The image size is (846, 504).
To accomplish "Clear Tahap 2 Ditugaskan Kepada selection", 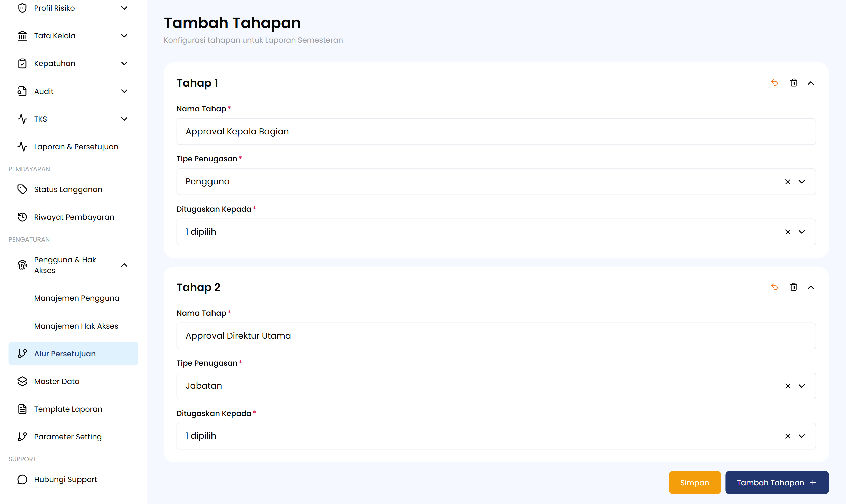I will coord(788,436).
